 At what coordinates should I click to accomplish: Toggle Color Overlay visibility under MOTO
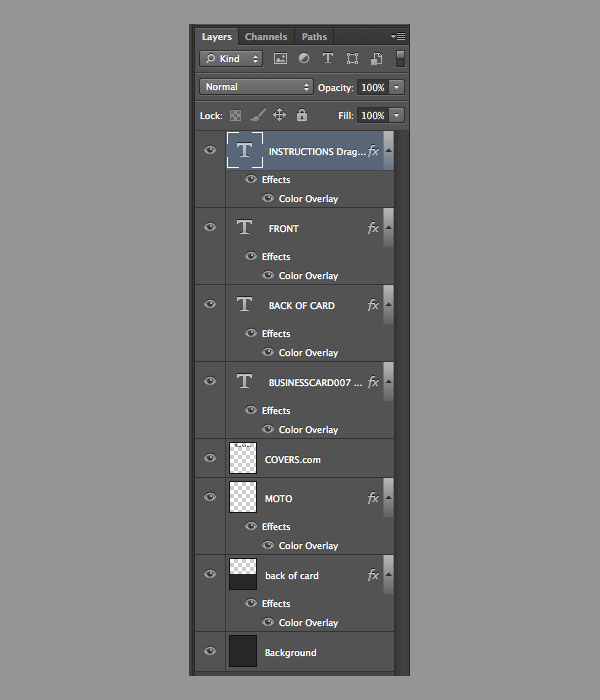[x=268, y=545]
